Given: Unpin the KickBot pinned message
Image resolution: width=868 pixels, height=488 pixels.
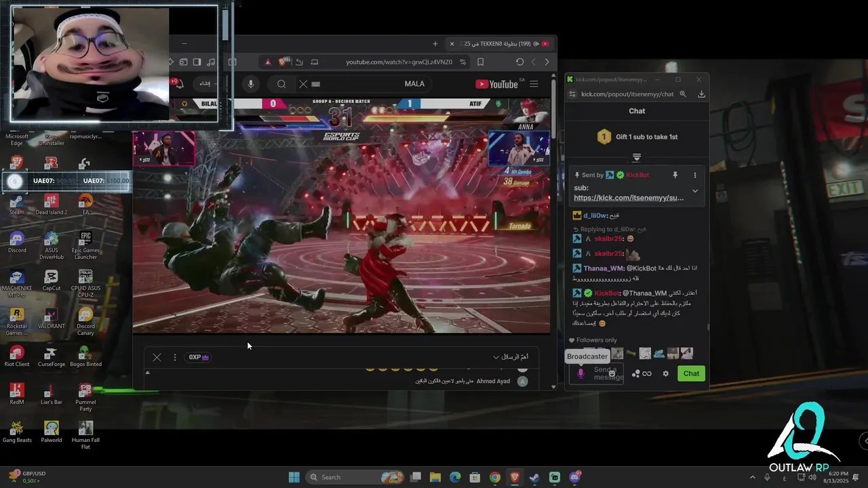Looking at the screenshot, I should pos(675,175).
